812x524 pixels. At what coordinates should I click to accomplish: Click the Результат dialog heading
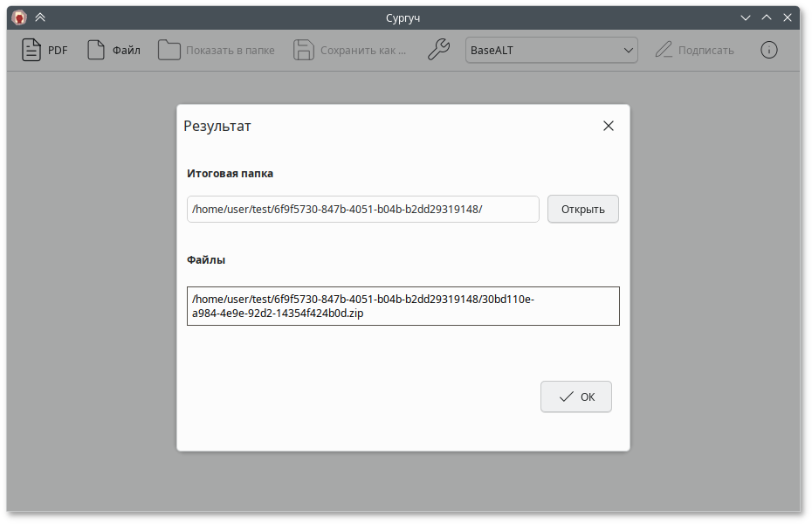217,127
